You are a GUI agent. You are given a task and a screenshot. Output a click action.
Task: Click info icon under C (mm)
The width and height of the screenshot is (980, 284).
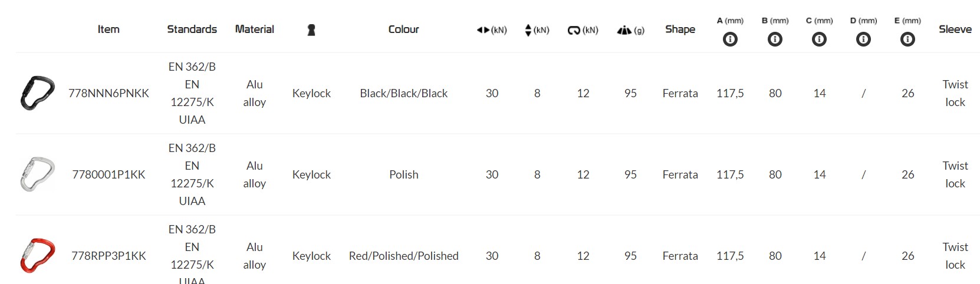(819, 39)
